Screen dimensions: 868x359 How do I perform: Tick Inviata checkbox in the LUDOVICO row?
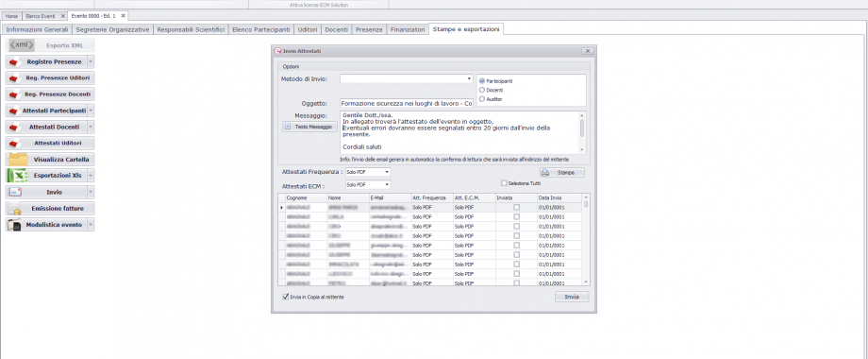(x=516, y=274)
